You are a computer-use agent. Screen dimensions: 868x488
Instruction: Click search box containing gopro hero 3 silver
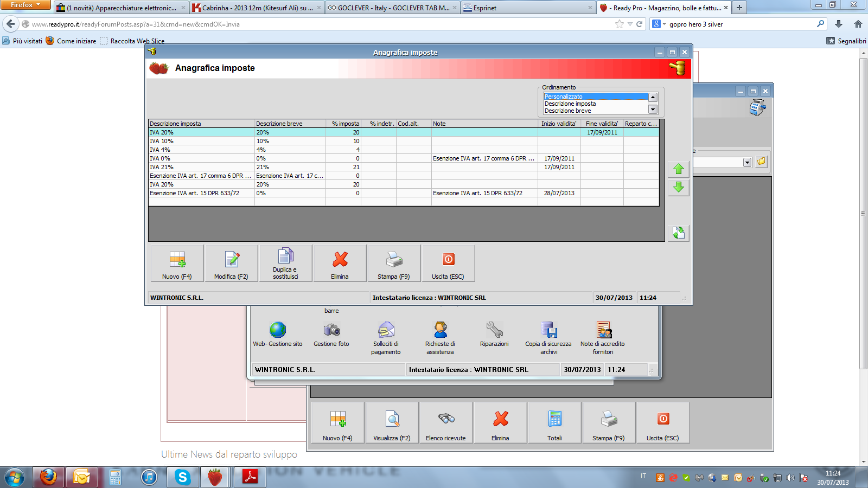[x=741, y=24]
